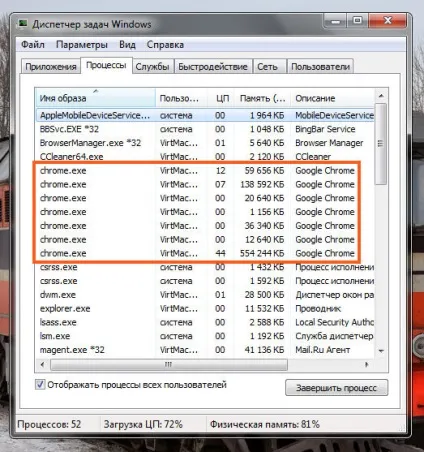Switch to the Службы tab
The height and width of the screenshot is (452, 424).
click(153, 67)
